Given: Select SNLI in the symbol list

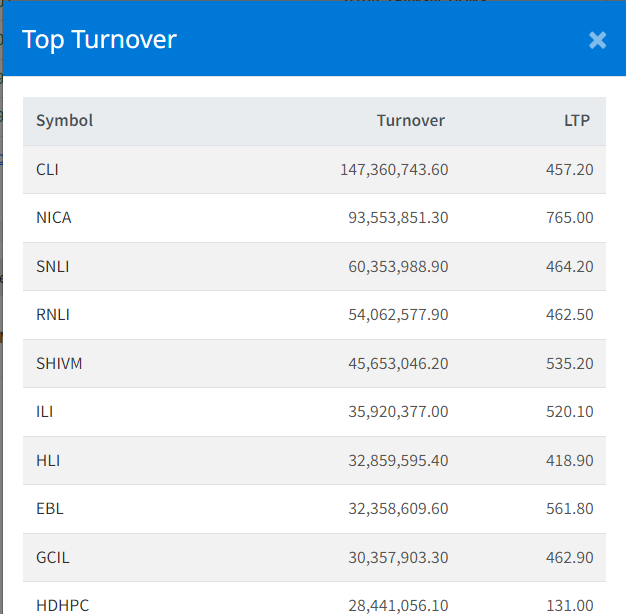Looking at the screenshot, I should 52,266.
